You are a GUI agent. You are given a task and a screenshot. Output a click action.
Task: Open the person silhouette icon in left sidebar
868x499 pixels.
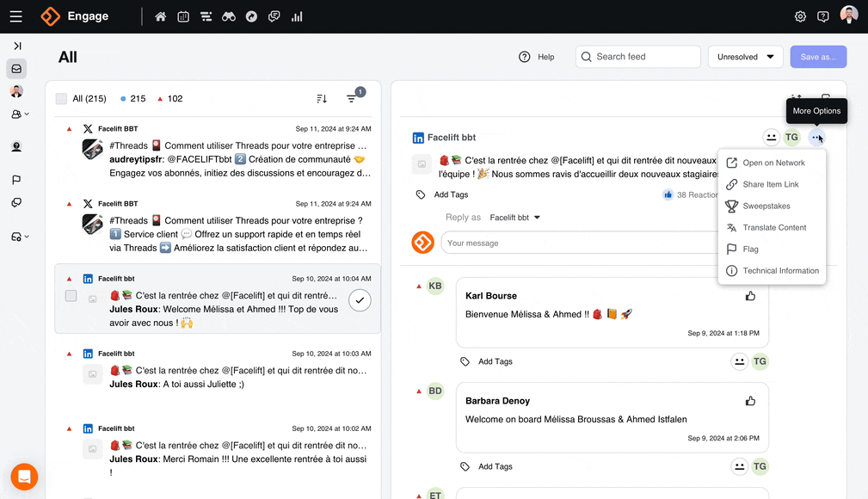click(16, 147)
